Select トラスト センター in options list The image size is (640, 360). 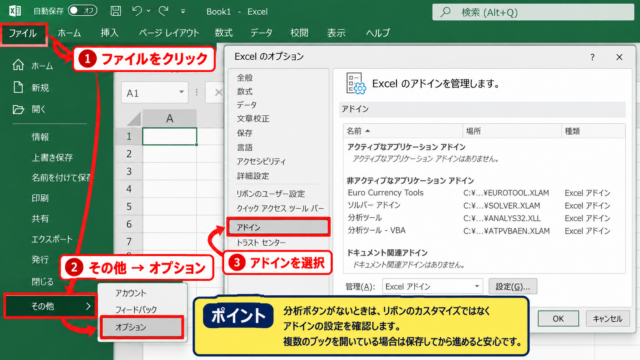[x=261, y=243]
